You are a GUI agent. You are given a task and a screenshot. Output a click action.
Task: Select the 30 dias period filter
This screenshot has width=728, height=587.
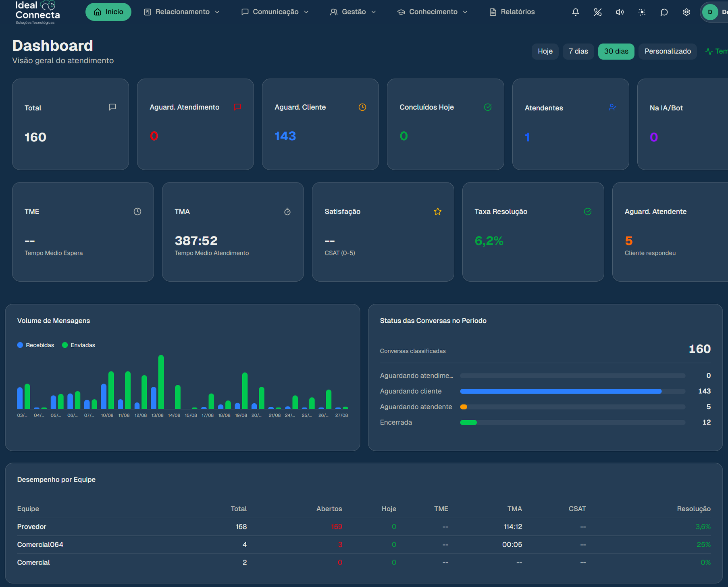pos(616,52)
